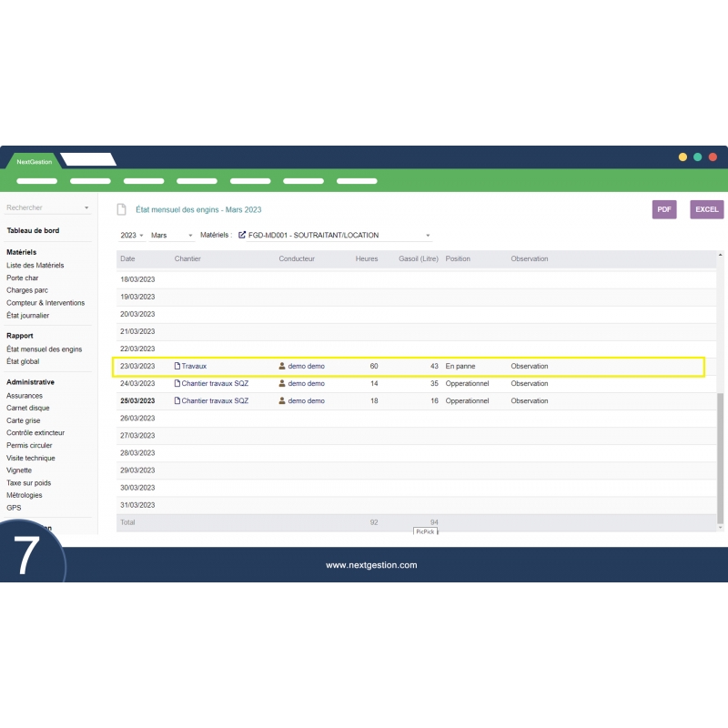The image size is (728, 728).
Task: Expand the Matériels selection dropdown
Action: (428, 236)
